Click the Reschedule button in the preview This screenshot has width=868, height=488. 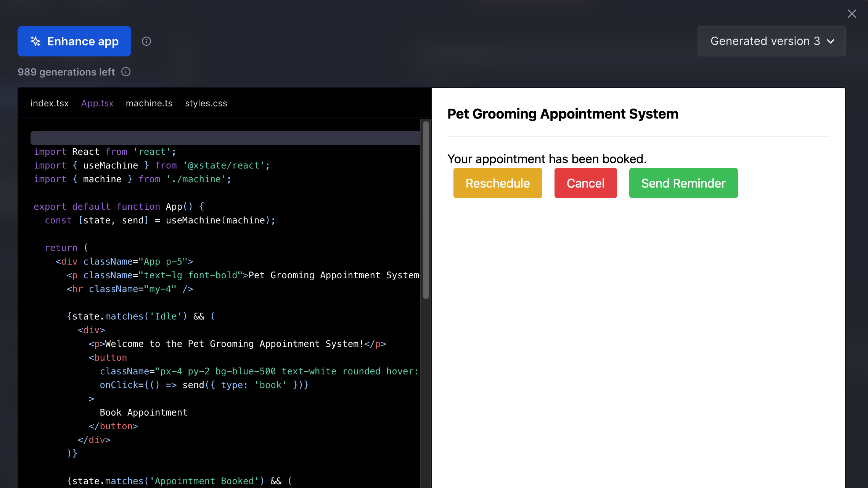coord(497,183)
